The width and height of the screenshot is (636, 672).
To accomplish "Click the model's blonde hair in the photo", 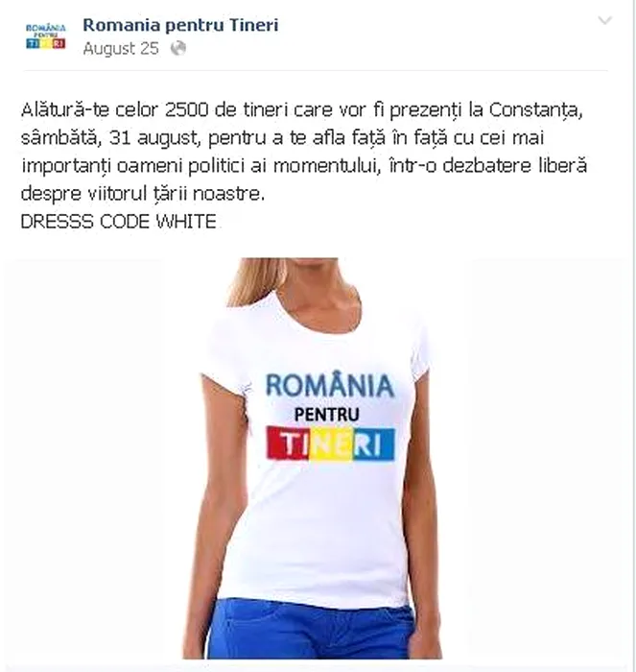I will coord(254,281).
